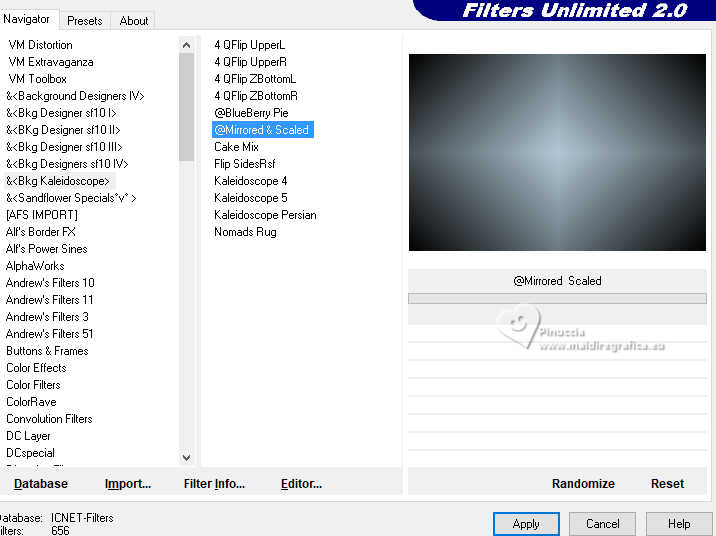This screenshot has height=536, width=716.
Task: Select Alf's Power Sines category
Action: [47, 249]
